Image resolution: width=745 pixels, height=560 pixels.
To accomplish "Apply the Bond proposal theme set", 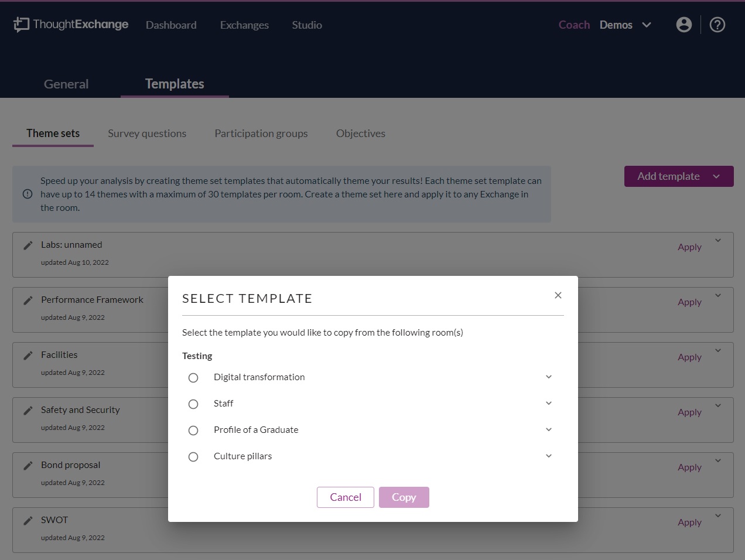I will point(689,467).
